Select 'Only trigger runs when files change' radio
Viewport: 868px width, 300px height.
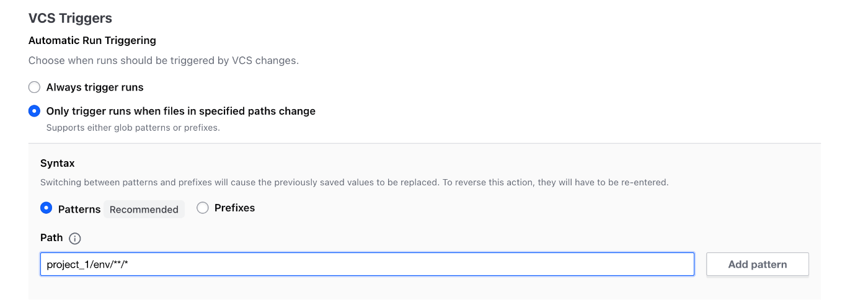coord(35,112)
